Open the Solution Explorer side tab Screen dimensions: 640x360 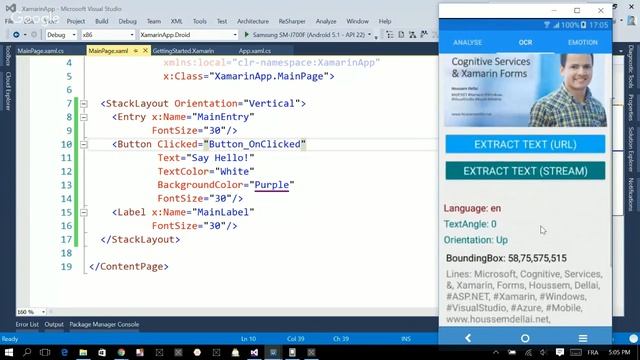631,149
